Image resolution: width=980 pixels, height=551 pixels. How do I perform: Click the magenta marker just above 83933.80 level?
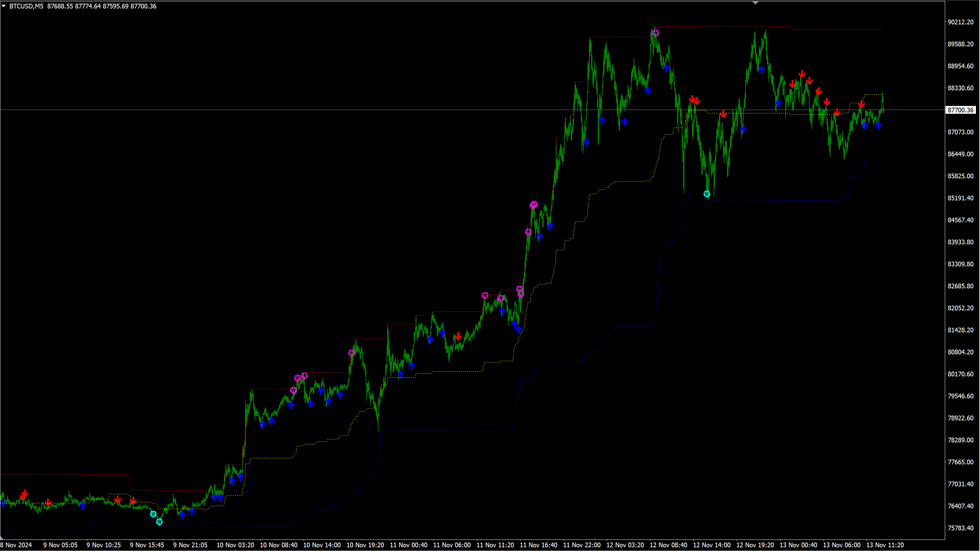[528, 232]
